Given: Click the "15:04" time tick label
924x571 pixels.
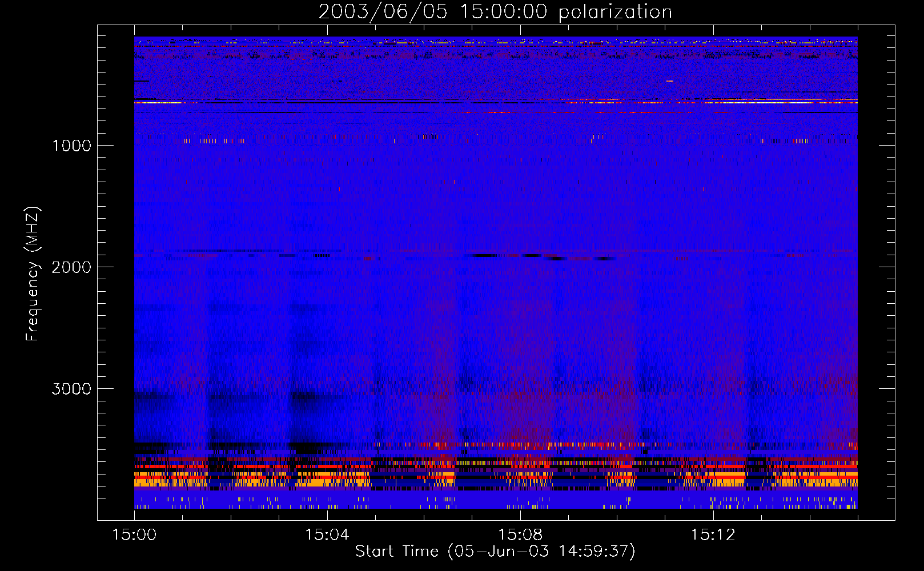Looking at the screenshot, I should coord(327,535).
